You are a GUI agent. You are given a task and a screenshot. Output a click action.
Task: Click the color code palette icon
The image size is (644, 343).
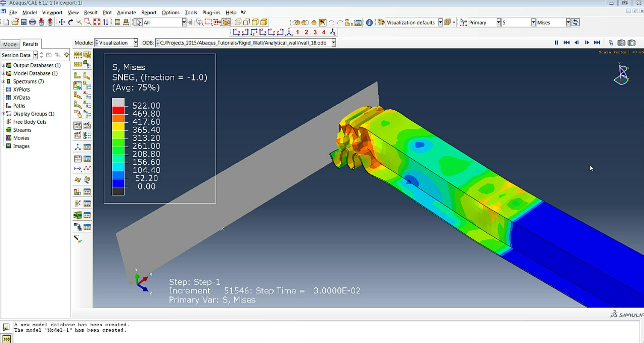[381, 22]
